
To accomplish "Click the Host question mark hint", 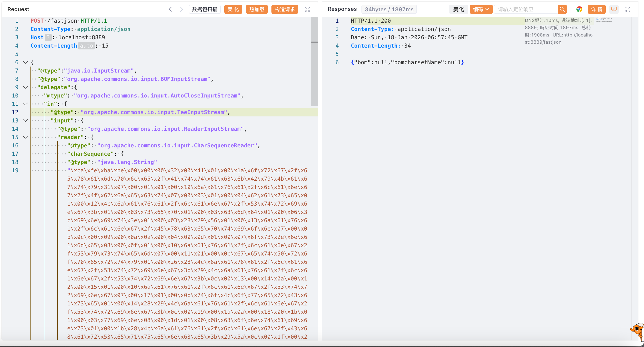I will pyautogui.click(x=48, y=37).
